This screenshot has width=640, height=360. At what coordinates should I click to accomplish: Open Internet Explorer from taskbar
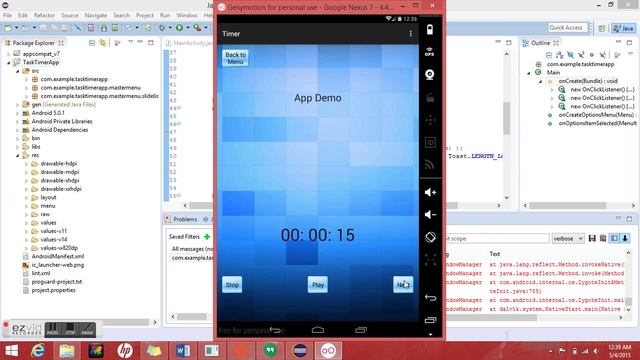coord(38,351)
